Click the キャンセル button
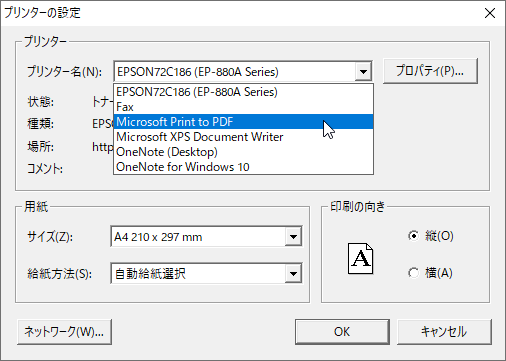This screenshot has width=506, height=361. point(444,332)
